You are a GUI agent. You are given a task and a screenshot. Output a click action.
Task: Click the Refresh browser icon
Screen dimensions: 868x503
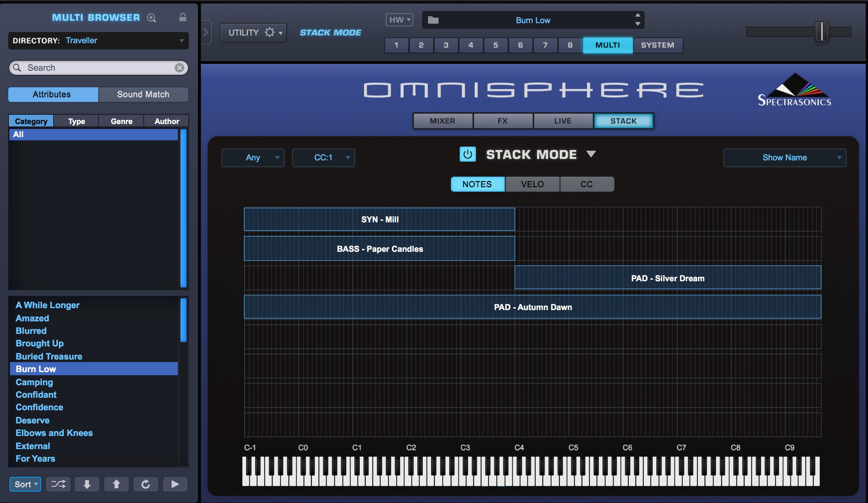(146, 484)
